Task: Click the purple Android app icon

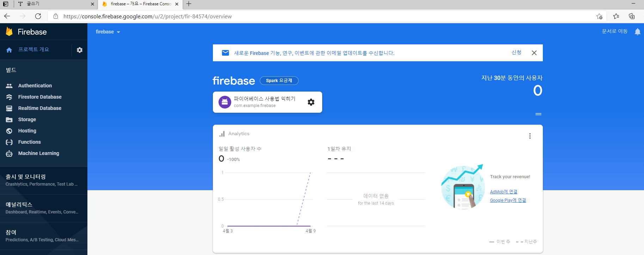Action: pos(225,102)
